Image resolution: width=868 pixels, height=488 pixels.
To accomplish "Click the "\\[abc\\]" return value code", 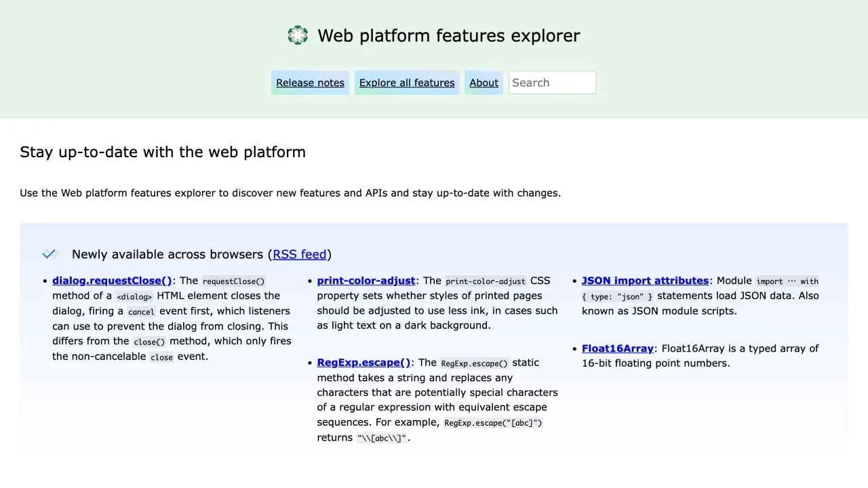I will [x=382, y=438].
